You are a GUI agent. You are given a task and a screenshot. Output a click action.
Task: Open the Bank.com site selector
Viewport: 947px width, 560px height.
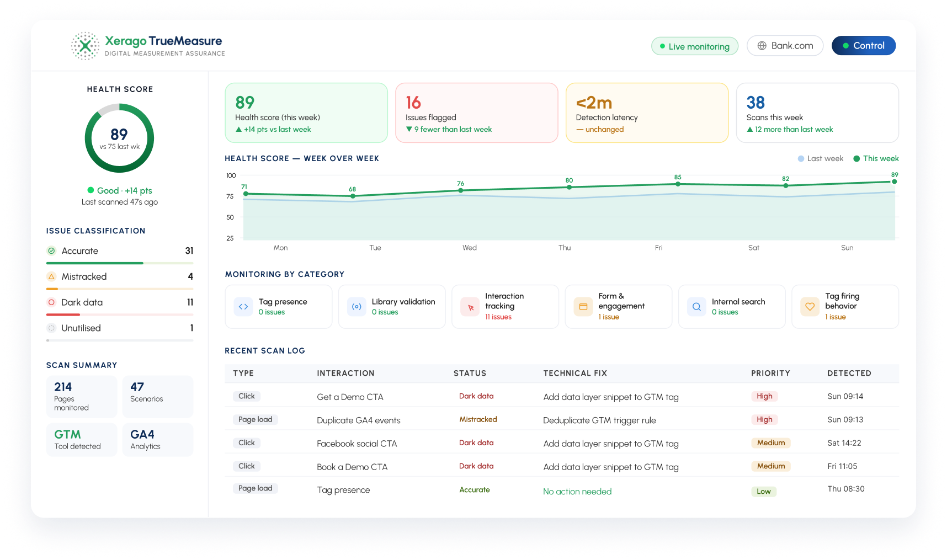click(x=785, y=46)
